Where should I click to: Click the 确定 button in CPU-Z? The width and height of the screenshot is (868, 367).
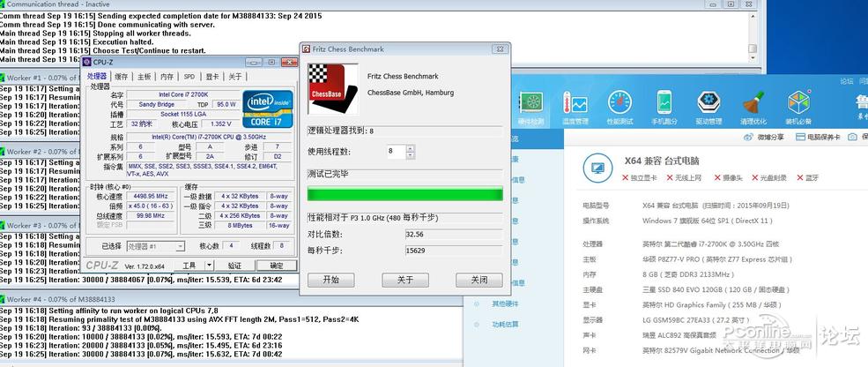coord(276,266)
